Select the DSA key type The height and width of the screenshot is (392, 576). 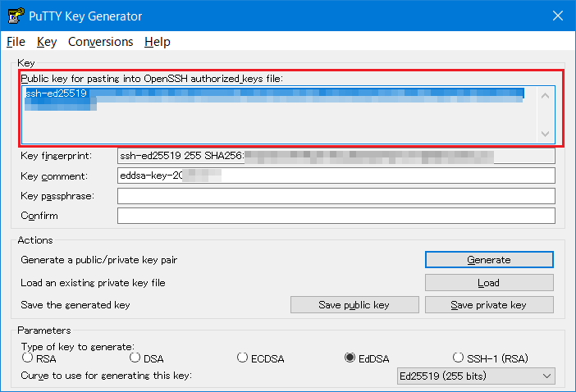tap(135, 358)
